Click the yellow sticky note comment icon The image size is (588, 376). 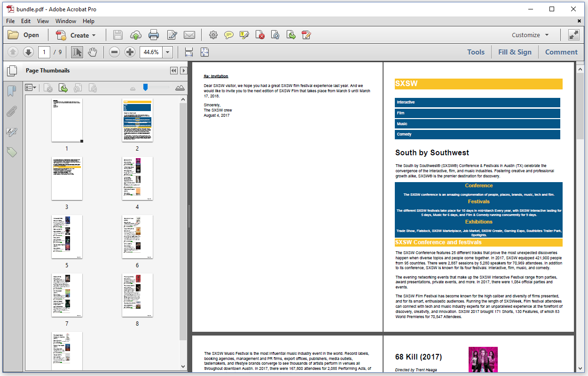(x=229, y=35)
